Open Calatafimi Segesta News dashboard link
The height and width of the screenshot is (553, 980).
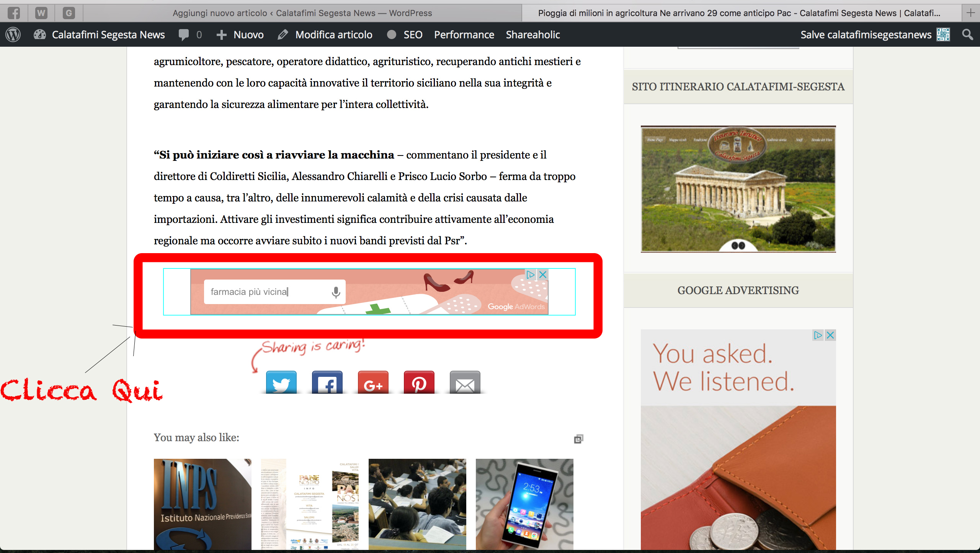(100, 34)
